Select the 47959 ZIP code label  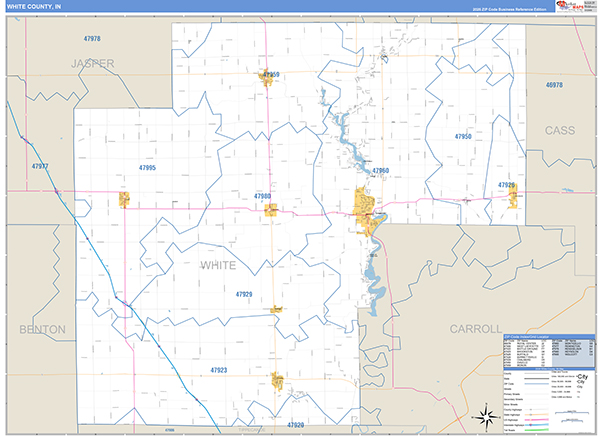271,75
